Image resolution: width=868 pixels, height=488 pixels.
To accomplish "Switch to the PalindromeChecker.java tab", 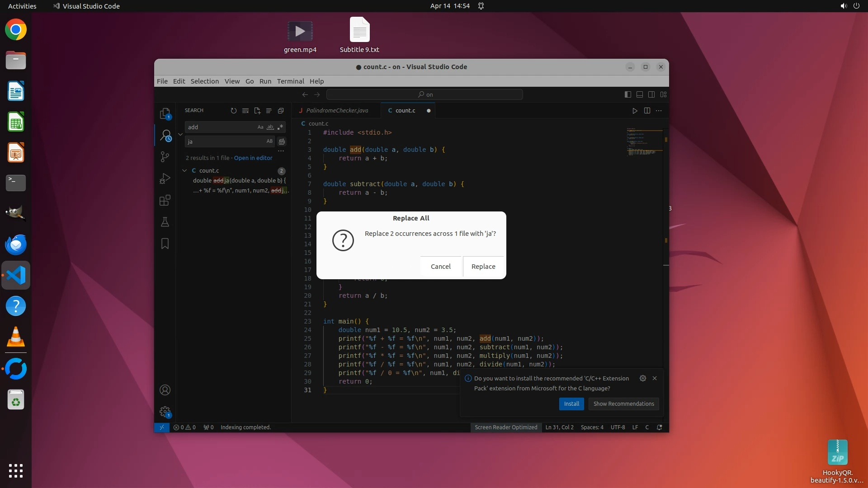I will coord(337,111).
